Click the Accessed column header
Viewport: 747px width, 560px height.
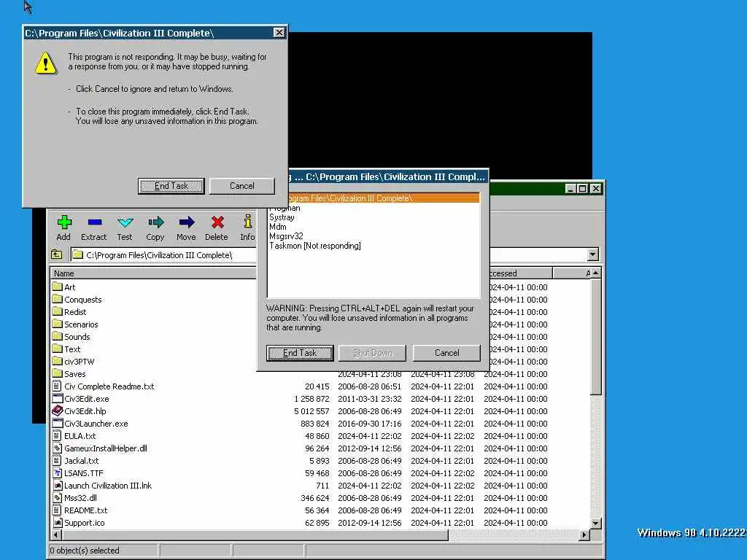(x=521, y=273)
